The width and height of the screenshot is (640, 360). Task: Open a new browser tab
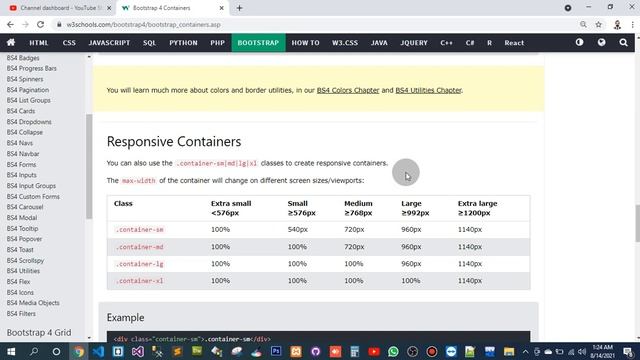[240, 8]
